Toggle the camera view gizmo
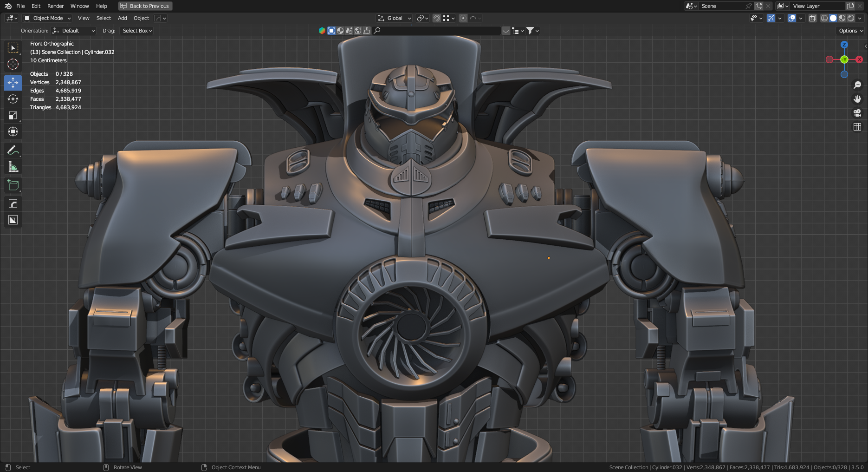This screenshot has height=472, width=868. (857, 113)
